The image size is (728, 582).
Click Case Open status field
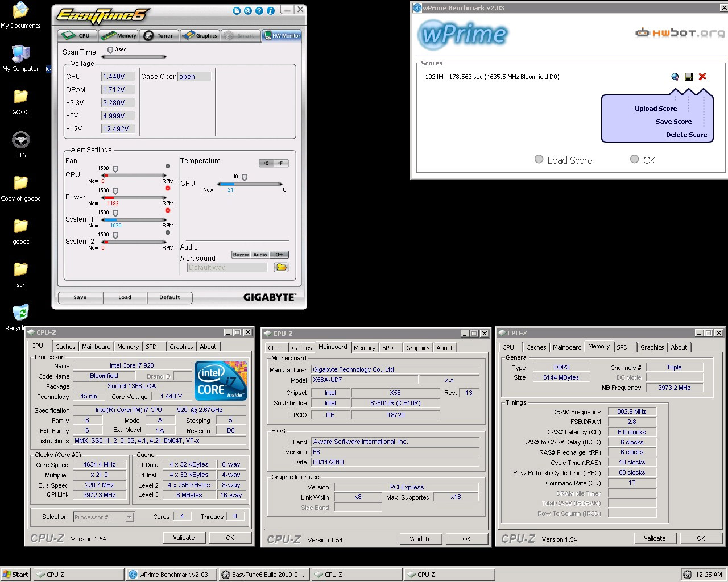pos(195,76)
